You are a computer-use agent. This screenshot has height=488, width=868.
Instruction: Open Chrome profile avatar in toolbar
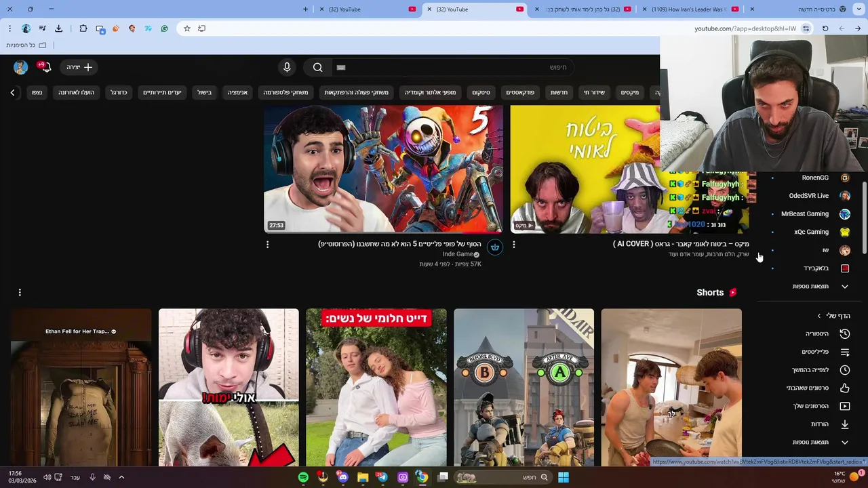(x=26, y=28)
